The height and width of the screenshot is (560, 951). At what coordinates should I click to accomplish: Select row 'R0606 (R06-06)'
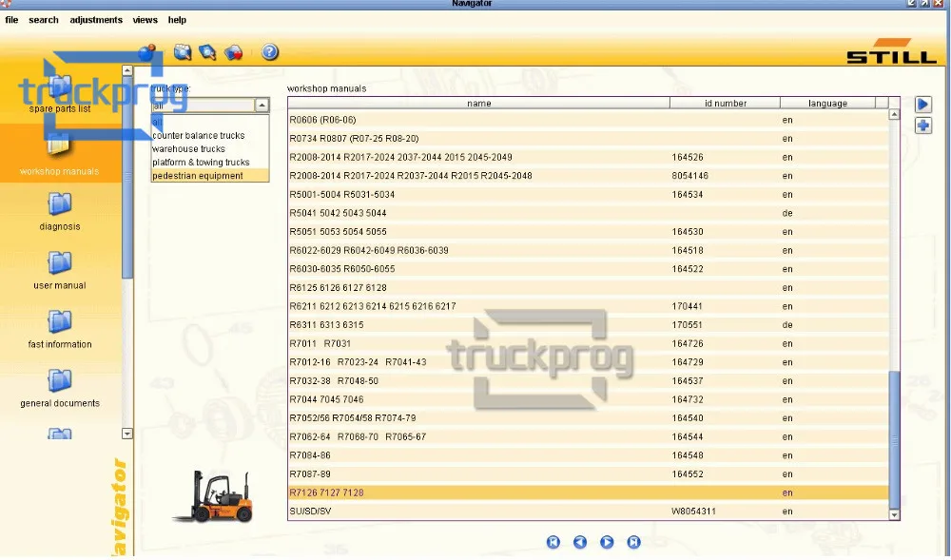click(x=589, y=120)
